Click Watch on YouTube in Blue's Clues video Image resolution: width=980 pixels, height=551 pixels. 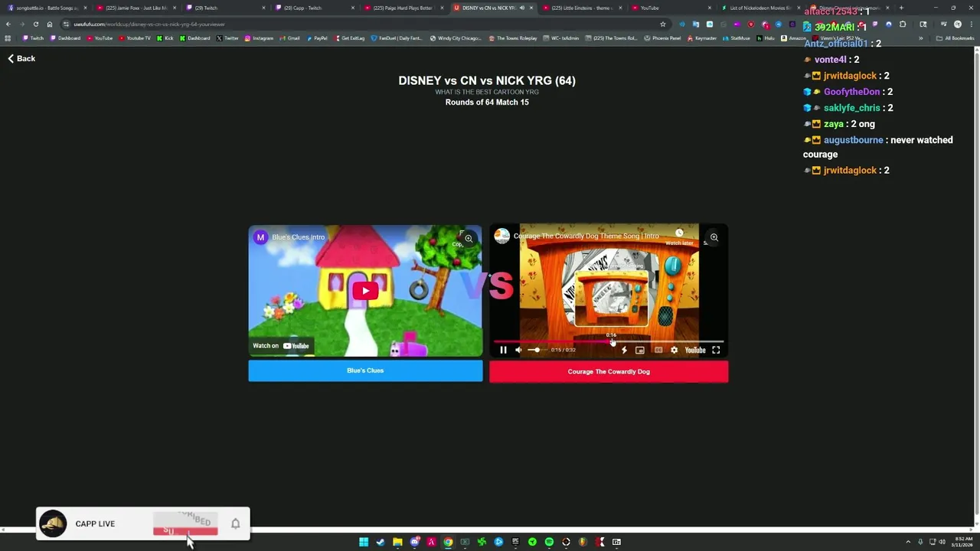point(281,346)
